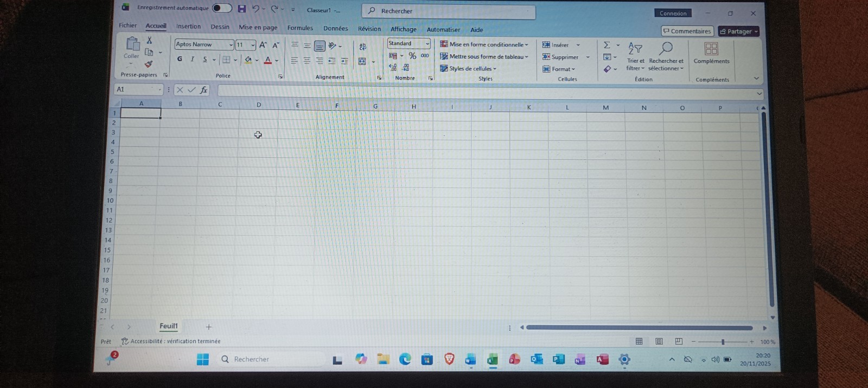The image size is (868, 388).
Task: Increase font size with larger A icon
Action: [x=263, y=45]
